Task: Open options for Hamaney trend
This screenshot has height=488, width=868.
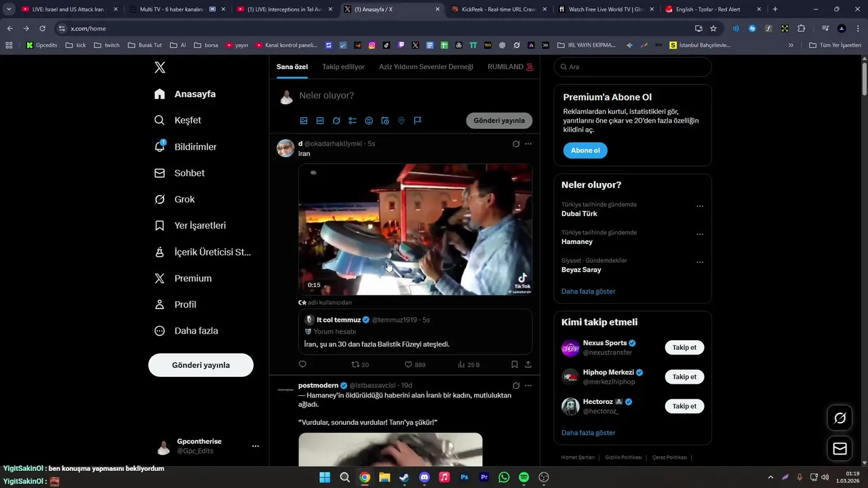Action: tap(700, 235)
